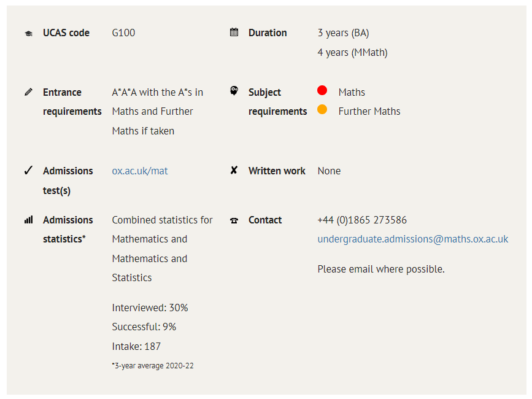532x399 pixels.
Task: Click the Subject requirements heading
Action: point(277,102)
